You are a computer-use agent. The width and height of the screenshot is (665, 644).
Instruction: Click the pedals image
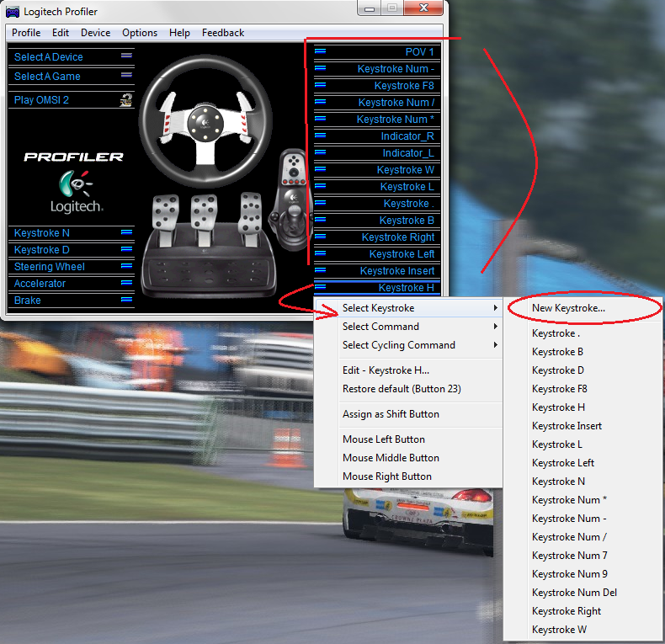click(x=209, y=245)
